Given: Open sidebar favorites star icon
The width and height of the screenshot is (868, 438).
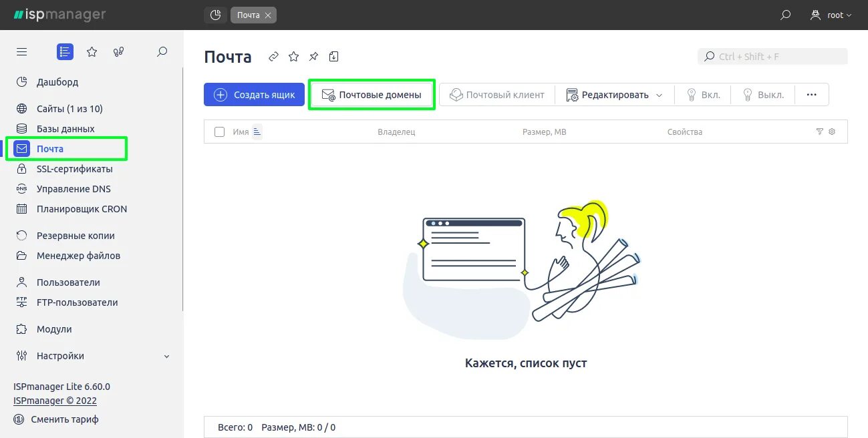Looking at the screenshot, I should [92, 51].
